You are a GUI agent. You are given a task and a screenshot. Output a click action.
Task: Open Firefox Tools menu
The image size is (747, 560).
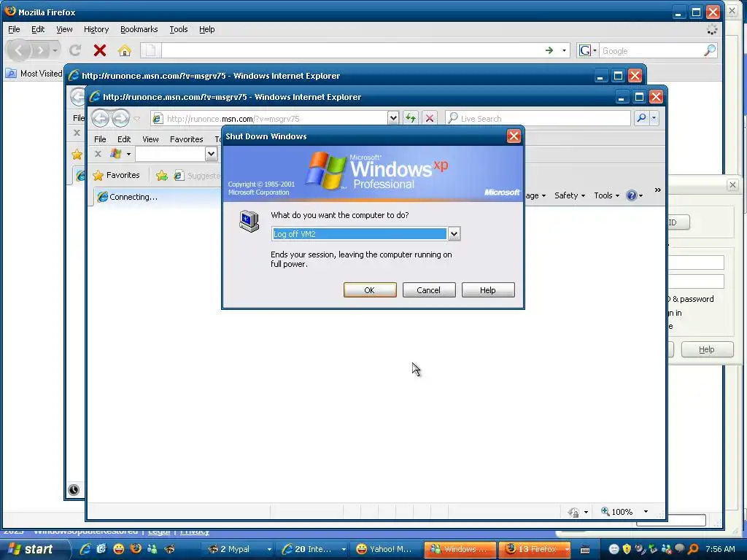click(x=179, y=29)
